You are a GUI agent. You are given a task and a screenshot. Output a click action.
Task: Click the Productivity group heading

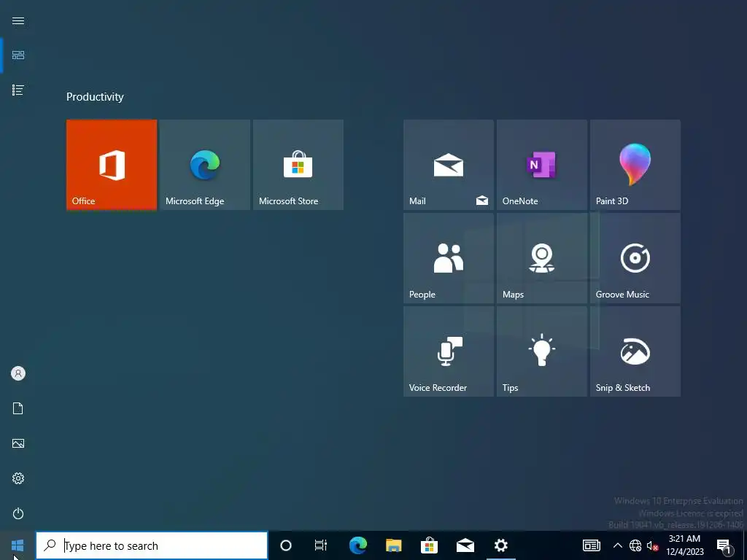[95, 97]
